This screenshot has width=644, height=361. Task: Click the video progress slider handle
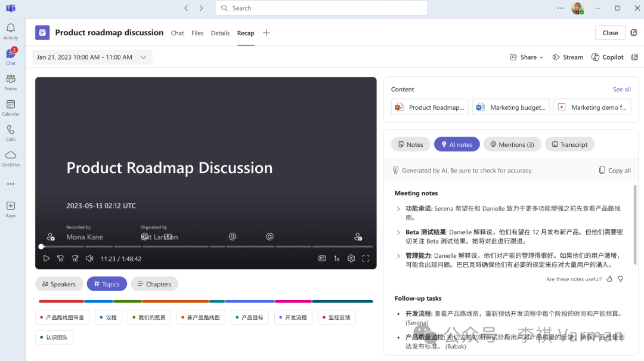click(x=41, y=246)
